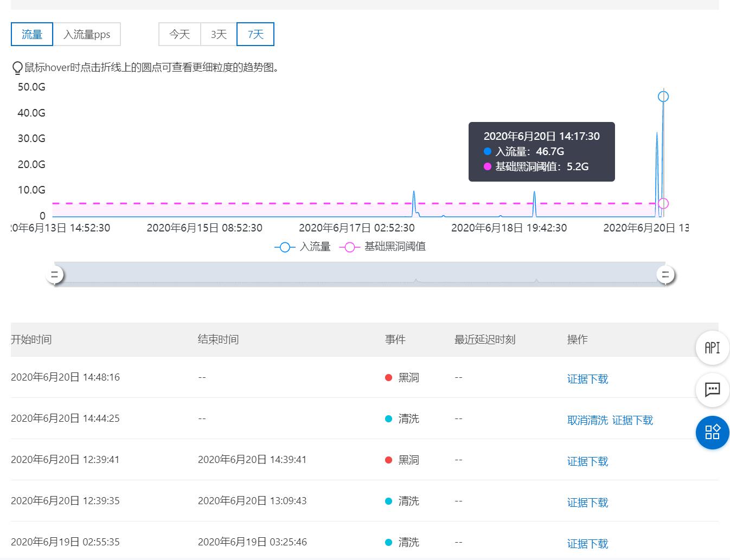
Task: Download evidence for 12:39:35 清洗 event
Action: coord(587,503)
